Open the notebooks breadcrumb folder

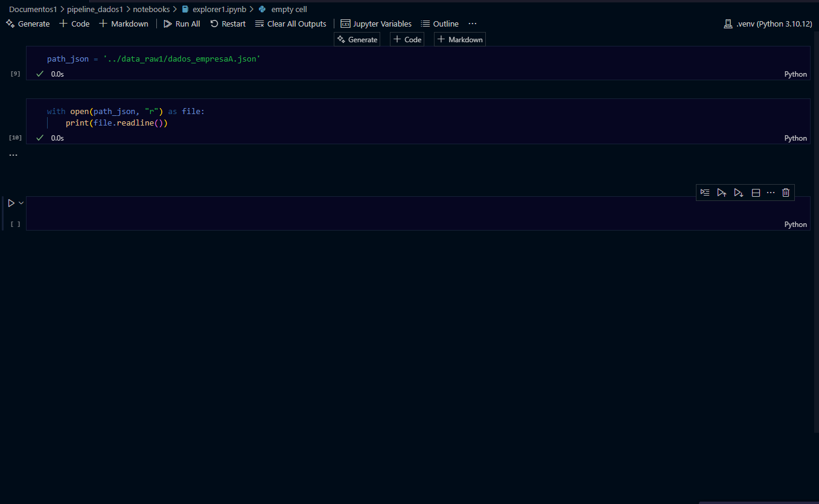(x=151, y=9)
